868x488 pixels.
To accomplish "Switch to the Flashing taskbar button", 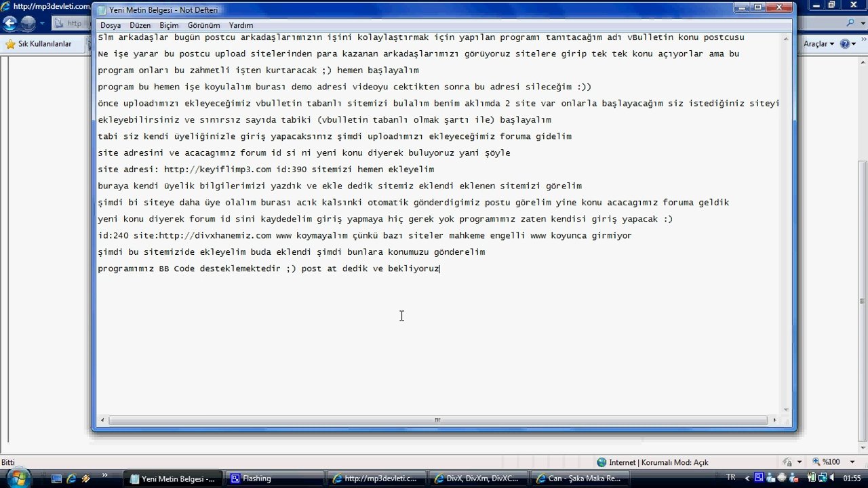I will pos(275,479).
